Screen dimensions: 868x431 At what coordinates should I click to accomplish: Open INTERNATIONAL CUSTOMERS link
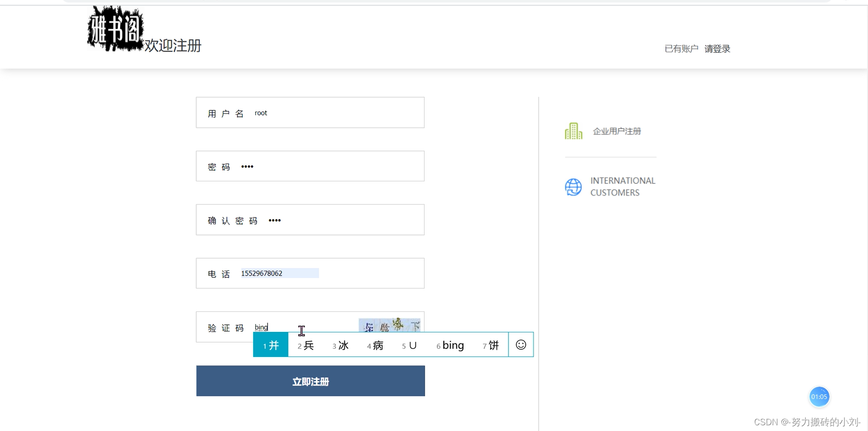(x=622, y=187)
